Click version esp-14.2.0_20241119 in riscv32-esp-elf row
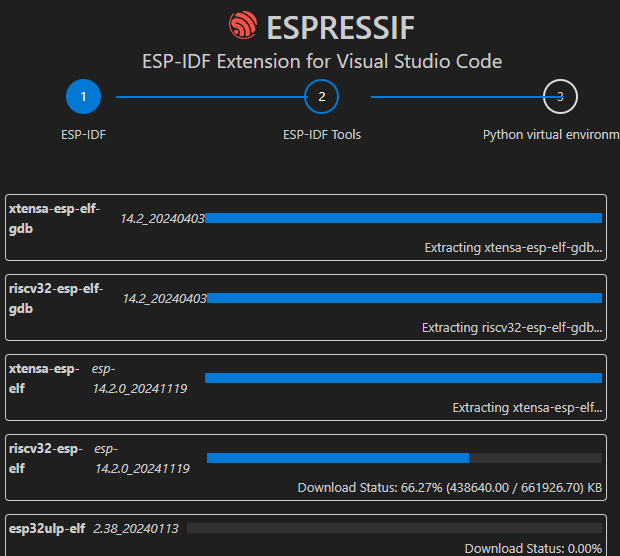 [142, 458]
